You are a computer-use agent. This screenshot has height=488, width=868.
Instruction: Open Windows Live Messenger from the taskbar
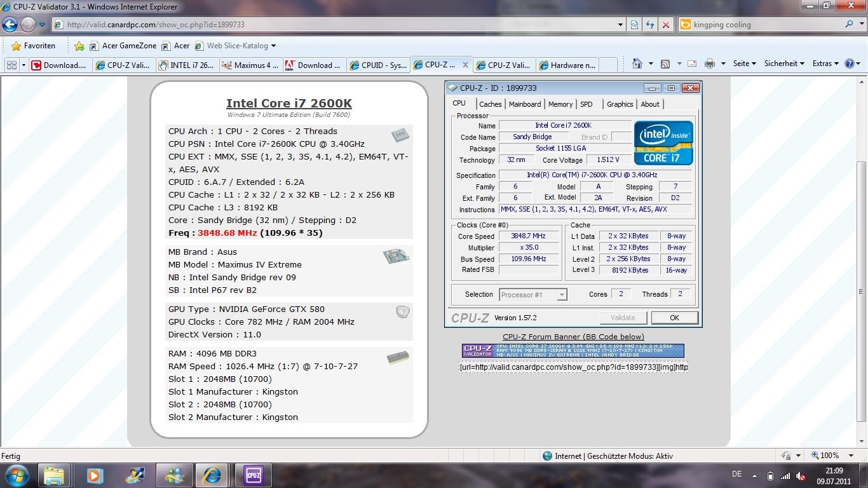point(173,475)
